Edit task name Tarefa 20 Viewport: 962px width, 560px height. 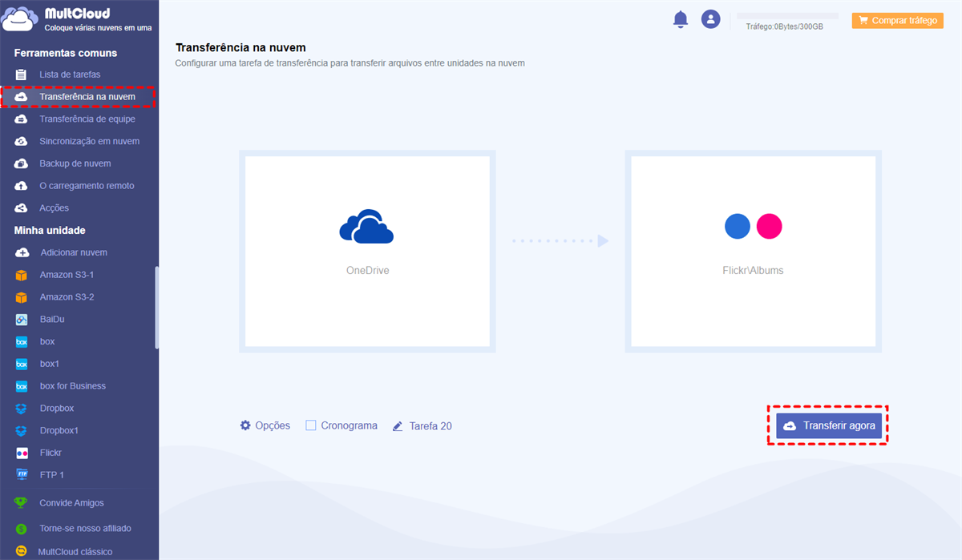pyautogui.click(x=430, y=426)
